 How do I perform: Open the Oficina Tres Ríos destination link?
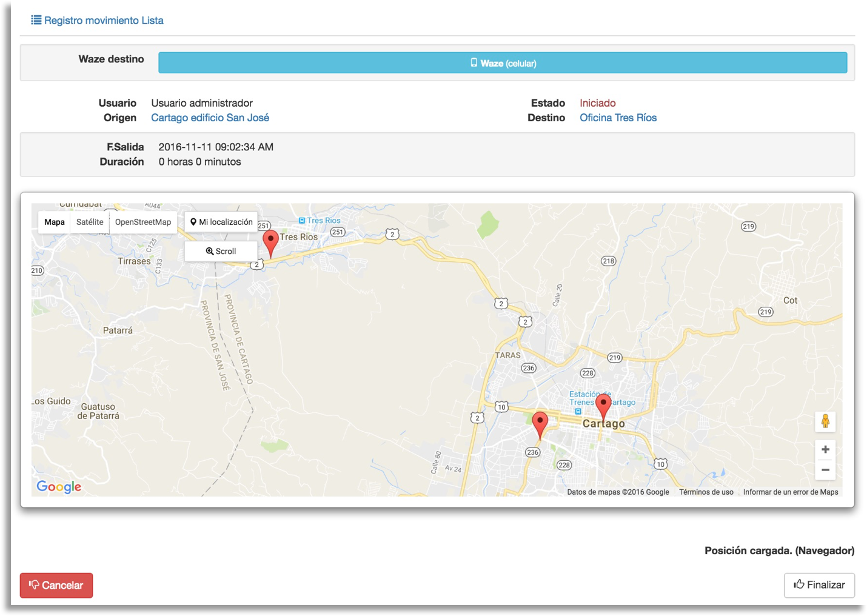coord(618,118)
